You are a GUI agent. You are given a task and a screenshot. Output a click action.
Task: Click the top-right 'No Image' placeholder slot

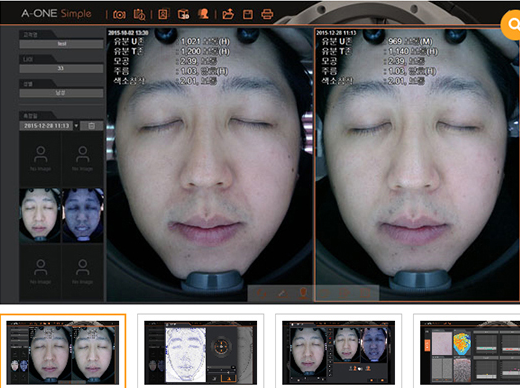(x=83, y=159)
